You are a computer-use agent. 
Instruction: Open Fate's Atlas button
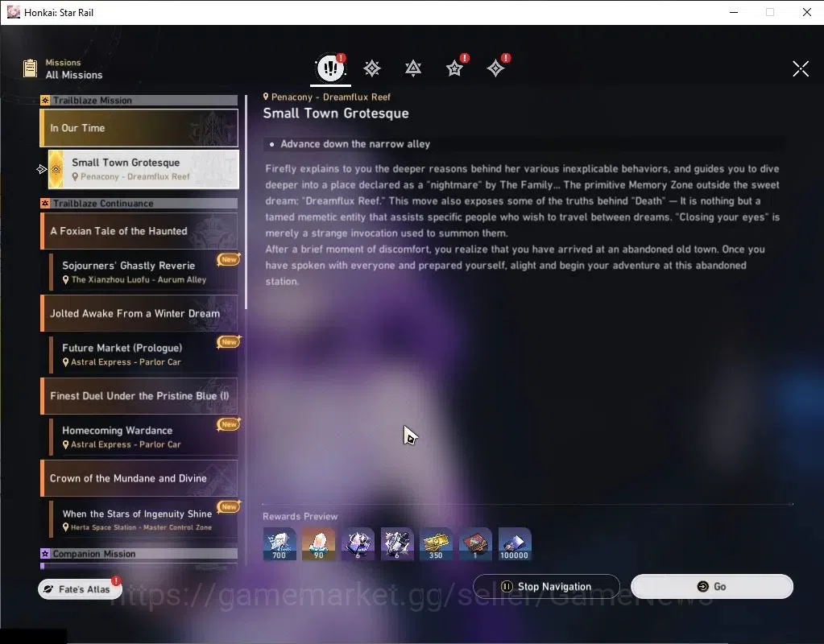coord(80,589)
